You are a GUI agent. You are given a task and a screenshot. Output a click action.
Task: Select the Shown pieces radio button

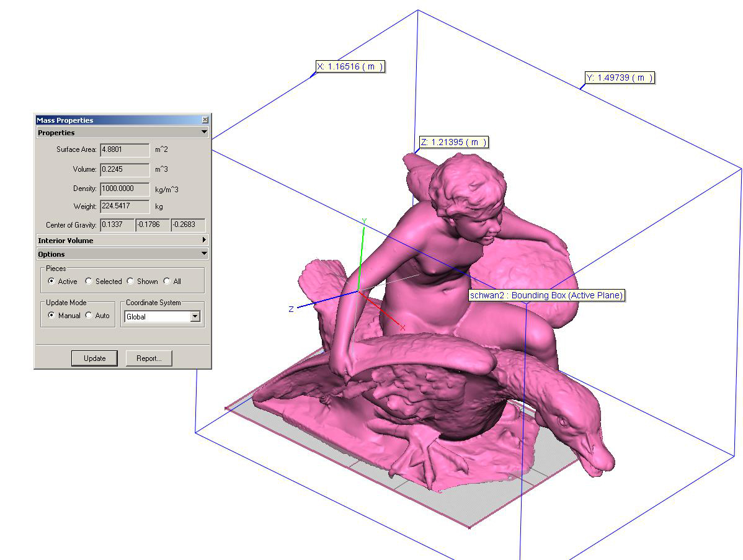click(130, 281)
